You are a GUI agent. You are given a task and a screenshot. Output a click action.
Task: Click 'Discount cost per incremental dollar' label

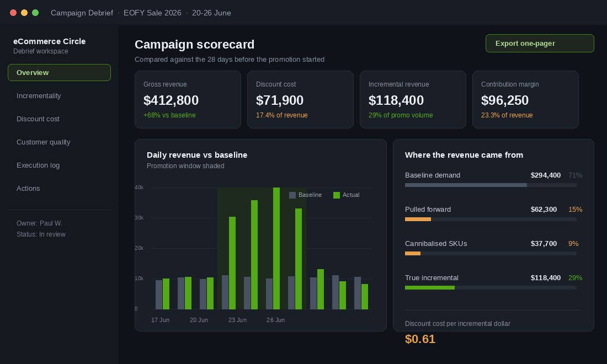click(457, 324)
